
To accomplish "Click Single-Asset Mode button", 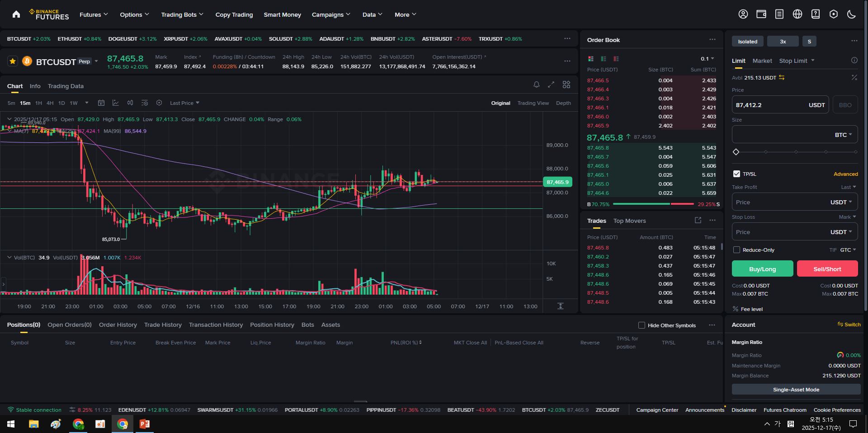I will (796, 389).
